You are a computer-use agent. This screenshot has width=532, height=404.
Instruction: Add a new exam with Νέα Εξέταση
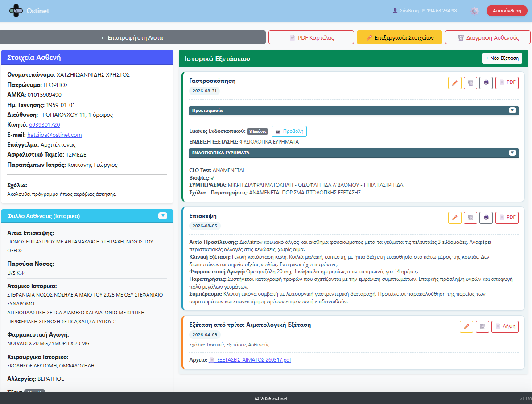[502, 58]
